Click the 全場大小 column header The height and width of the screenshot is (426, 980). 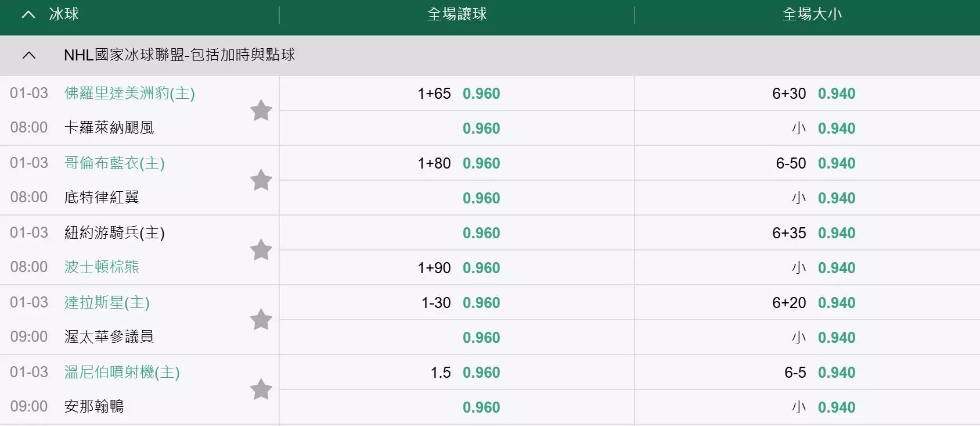812,15
